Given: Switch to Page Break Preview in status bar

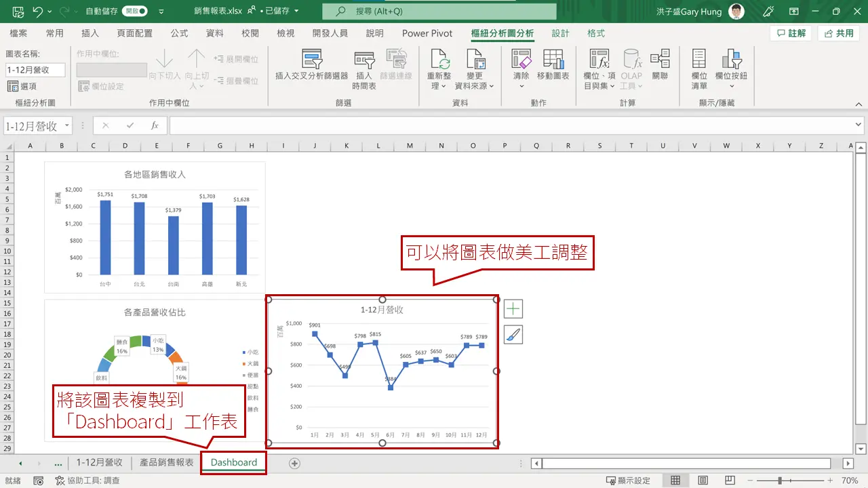Looking at the screenshot, I should (731, 481).
